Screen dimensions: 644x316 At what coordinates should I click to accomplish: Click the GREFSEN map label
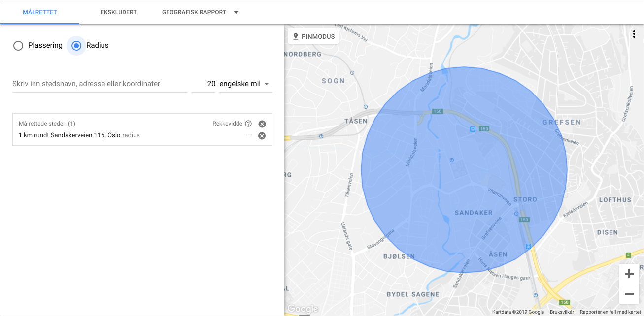click(x=562, y=122)
